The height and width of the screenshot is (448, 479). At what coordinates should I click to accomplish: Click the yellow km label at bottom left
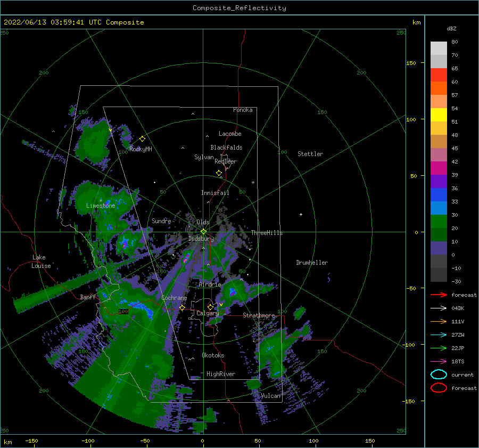coord(7,442)
